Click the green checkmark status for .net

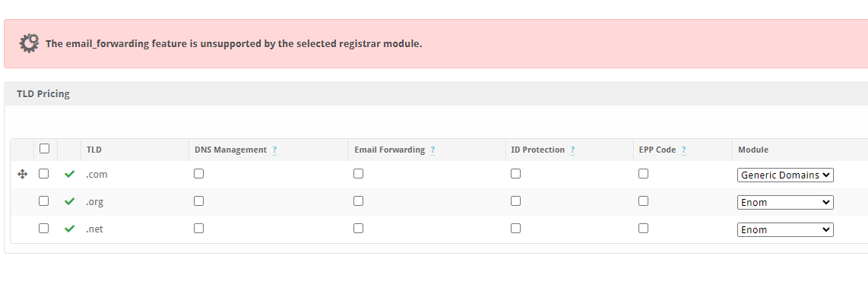pyautogui.click(x=69, y=229)
